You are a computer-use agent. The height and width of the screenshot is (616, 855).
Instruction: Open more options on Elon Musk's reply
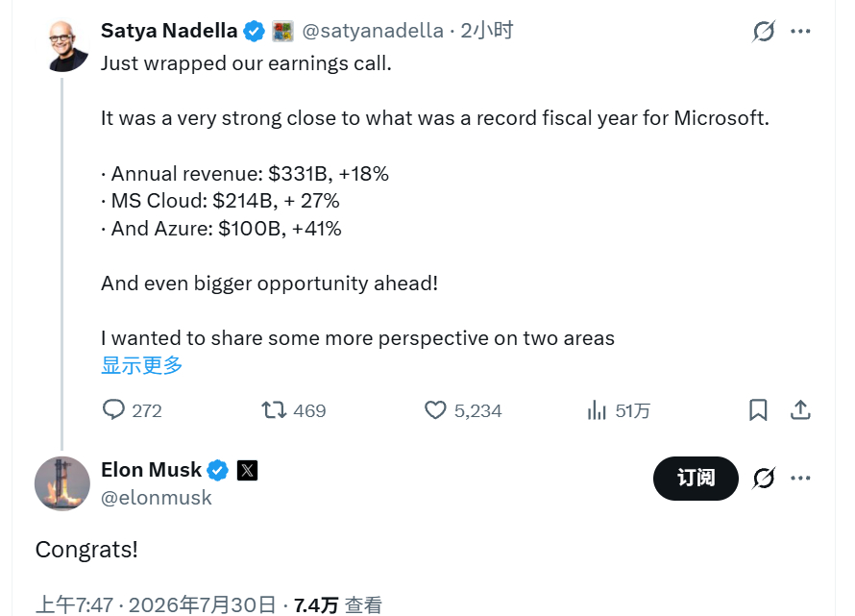(800, 478)
